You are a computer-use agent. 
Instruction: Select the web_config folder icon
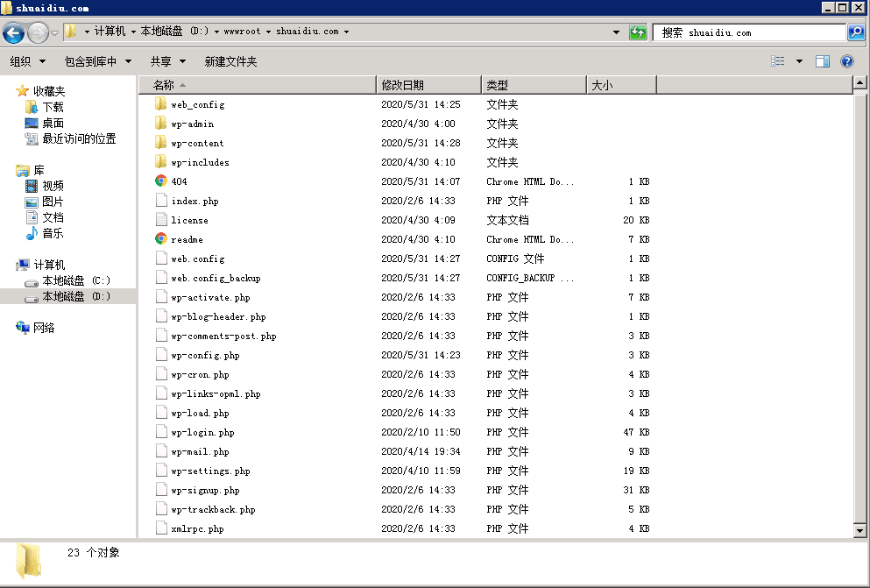[161, 103]
